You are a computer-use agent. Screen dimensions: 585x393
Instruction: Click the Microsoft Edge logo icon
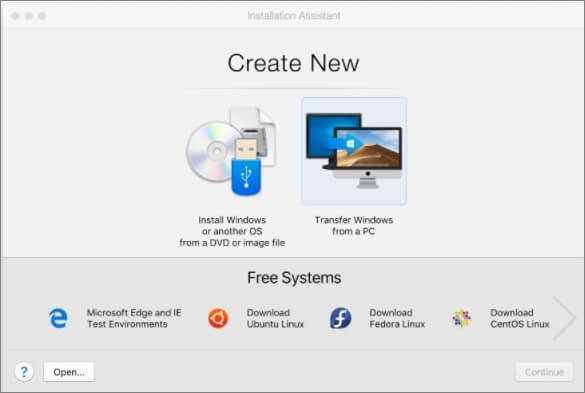pos(58,318)
